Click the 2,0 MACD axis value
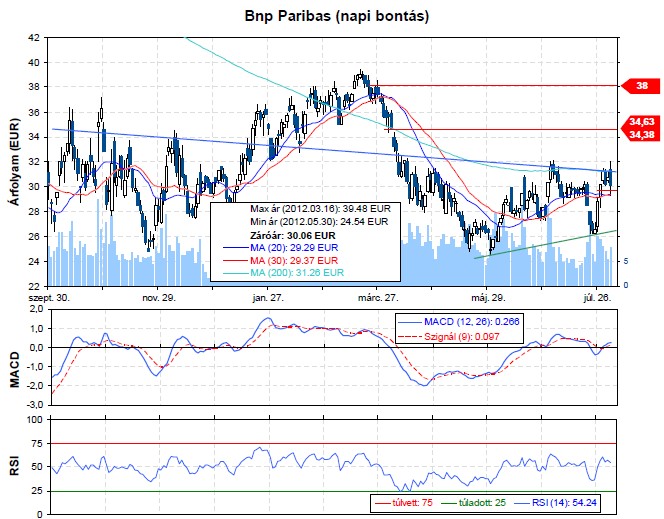This screenshot has width=664, height=519. (36, 309)
